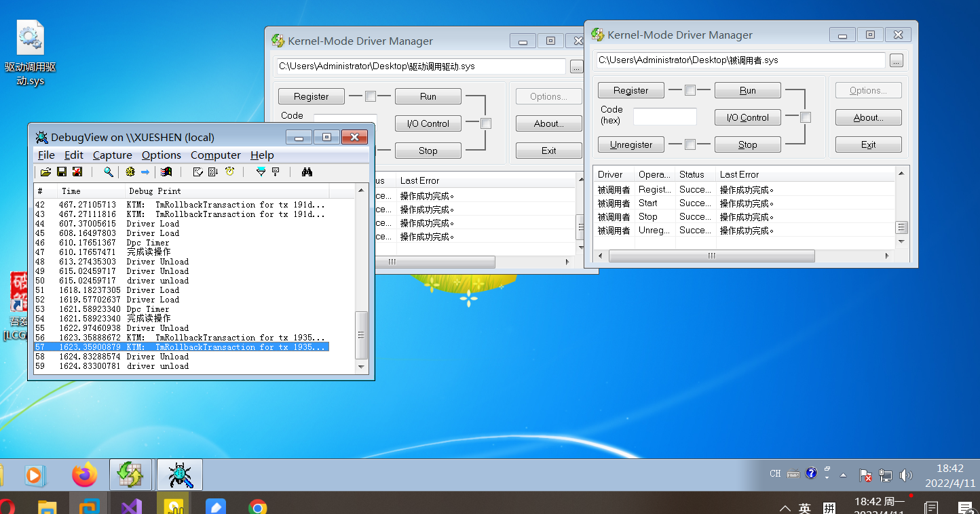Click the browse '...' button beside 被调用者.sys path
Viewport: 980px width, 514px height.
897,60
